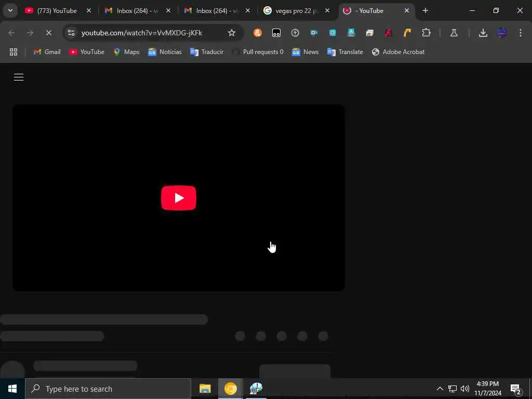Stop loading the page

[x=48, y=33]
